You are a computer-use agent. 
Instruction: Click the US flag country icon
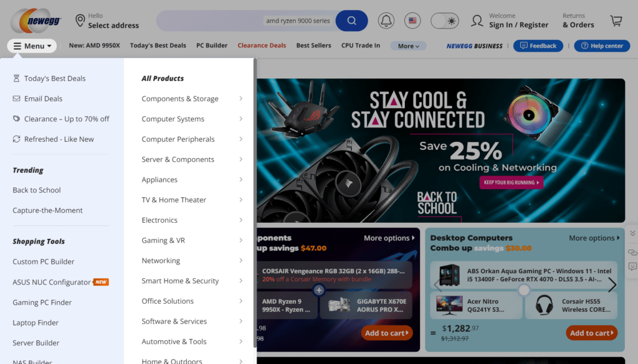point(412,21)
